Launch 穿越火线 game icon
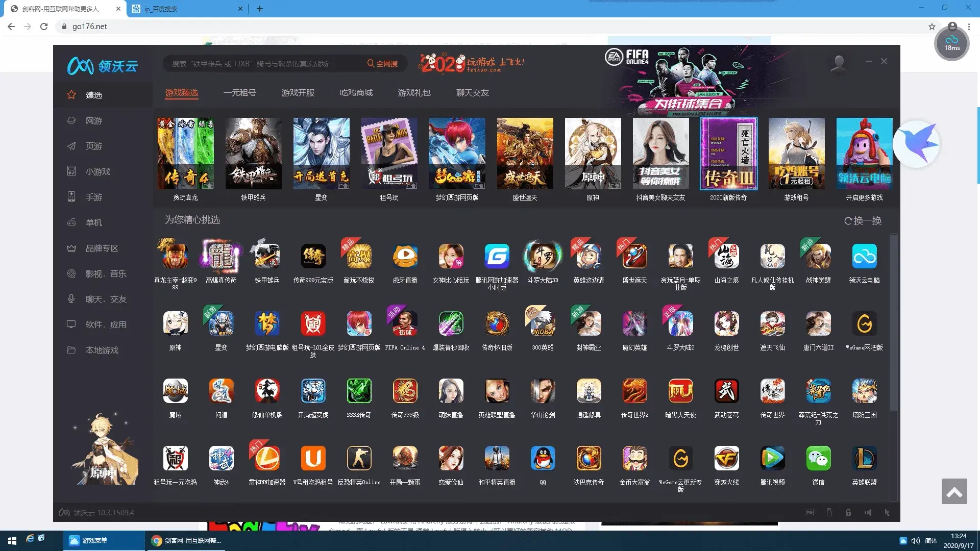The width and height of the screenshot is (980, 551). click(726, 458)
